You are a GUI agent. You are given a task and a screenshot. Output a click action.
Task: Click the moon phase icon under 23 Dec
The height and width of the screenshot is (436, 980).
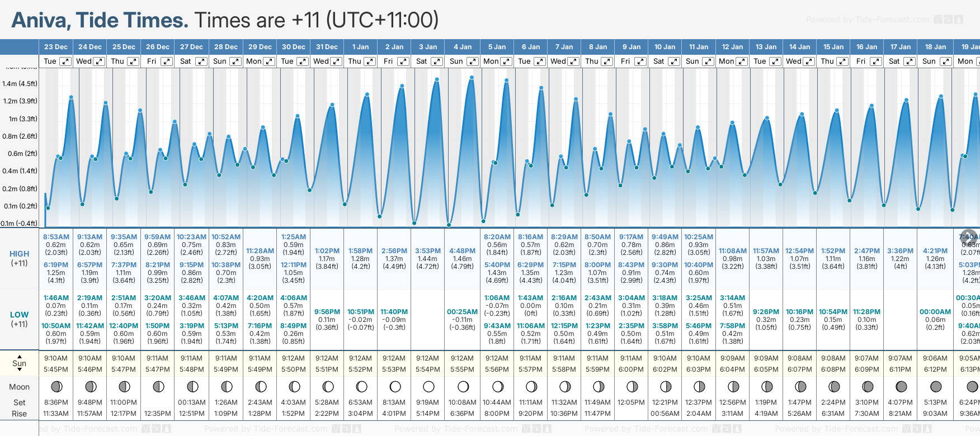(x=56, y=386)
